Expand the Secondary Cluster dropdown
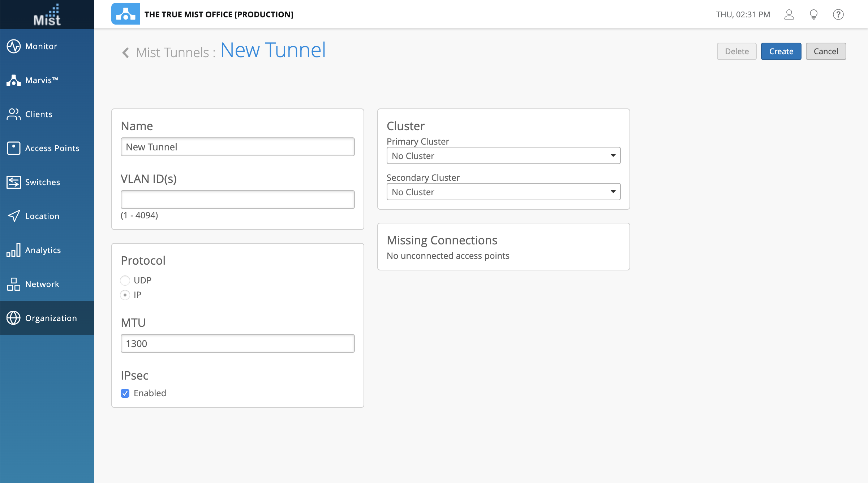Image resolution: width=868 pixels, height=483 pixels. pos(503,192)
